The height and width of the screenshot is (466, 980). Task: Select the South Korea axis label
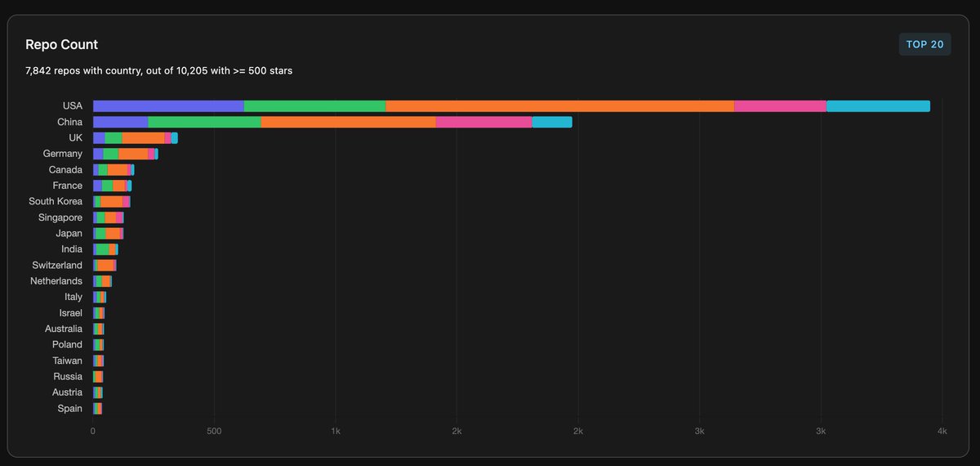pyautogui.click(x=56, y=201)
